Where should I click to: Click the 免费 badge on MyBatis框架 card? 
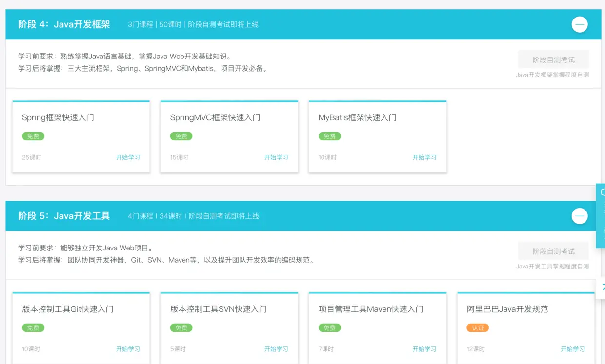(330, 136)
